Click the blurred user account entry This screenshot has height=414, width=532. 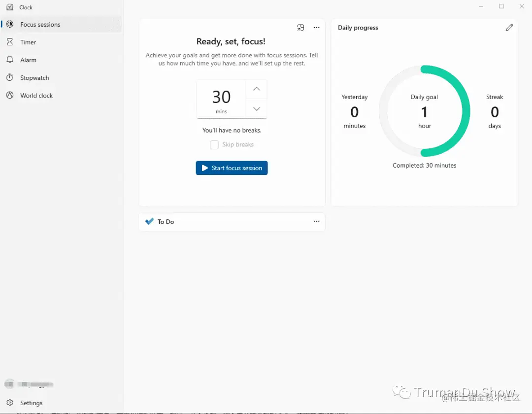[29, 384]
